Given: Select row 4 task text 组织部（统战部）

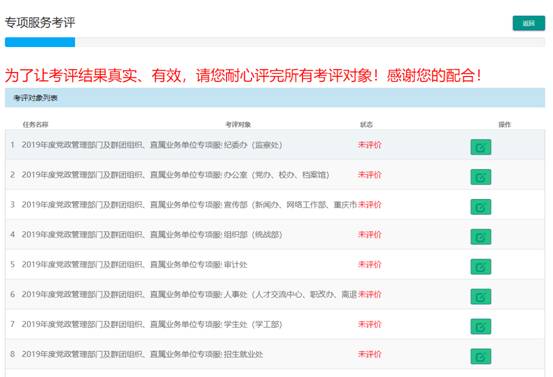Looking at the screenshot, I should click(152, 235).
